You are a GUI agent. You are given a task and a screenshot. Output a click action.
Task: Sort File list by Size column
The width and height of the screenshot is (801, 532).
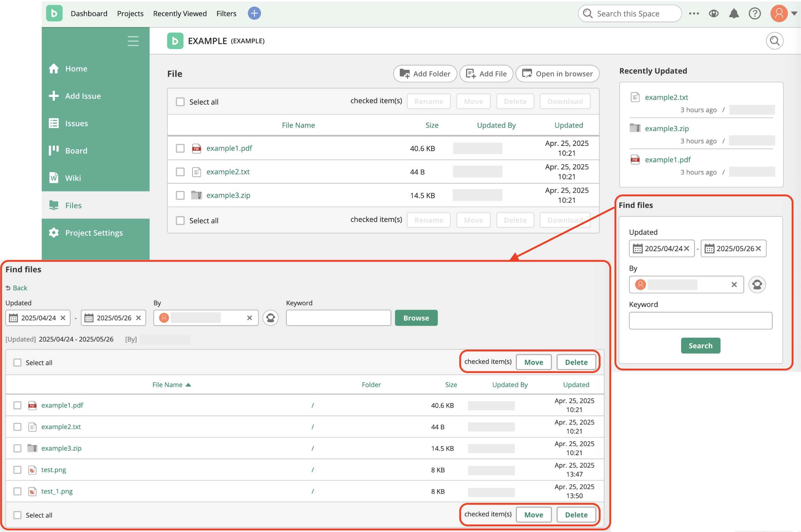point(432,125)
